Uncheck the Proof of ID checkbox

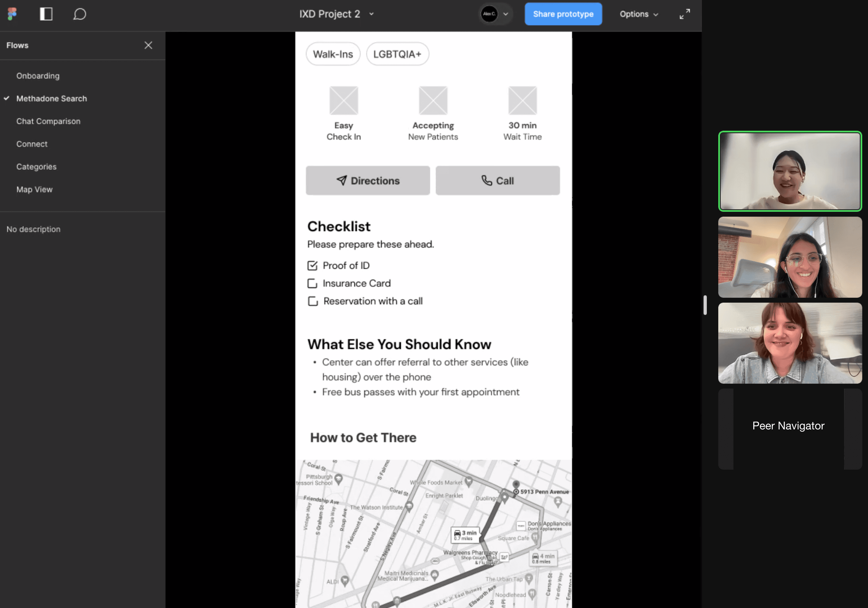[x=312, y=266]
